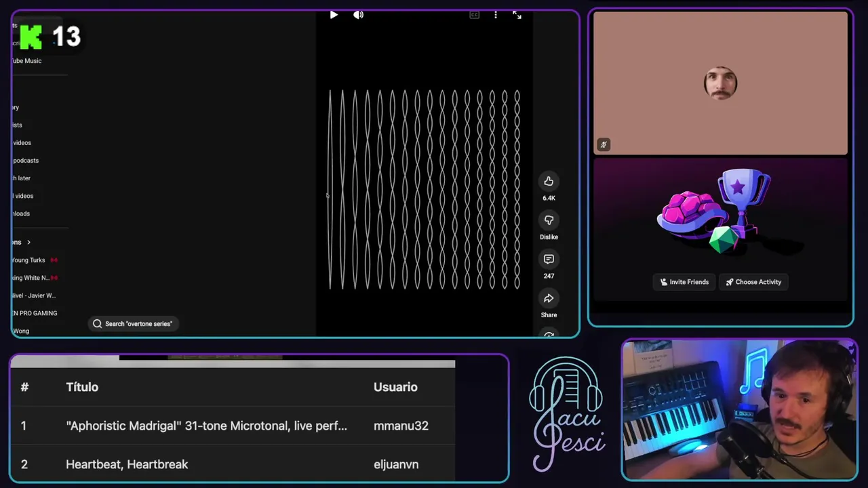Like the video with the thumbs-up icon
868x488 pixels.
click(x=549, y=181)
